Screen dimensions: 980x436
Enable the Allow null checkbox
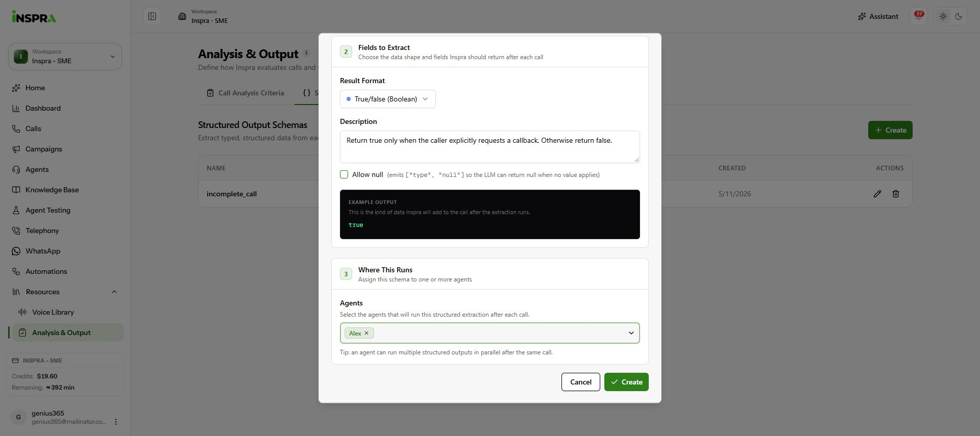(344, 174)
